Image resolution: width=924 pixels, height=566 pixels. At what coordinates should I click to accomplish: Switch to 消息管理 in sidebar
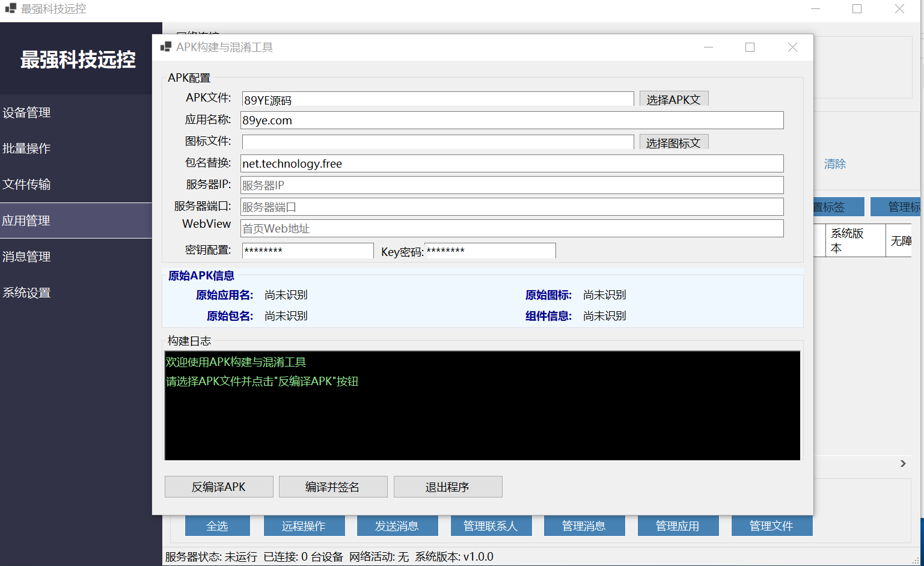[27, 257]
